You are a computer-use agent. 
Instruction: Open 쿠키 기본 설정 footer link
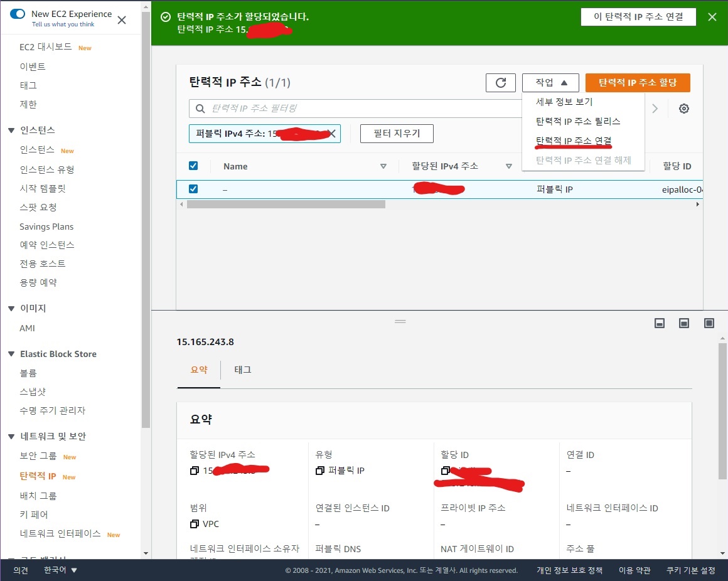pyautogui.click(x=691, y=570)
